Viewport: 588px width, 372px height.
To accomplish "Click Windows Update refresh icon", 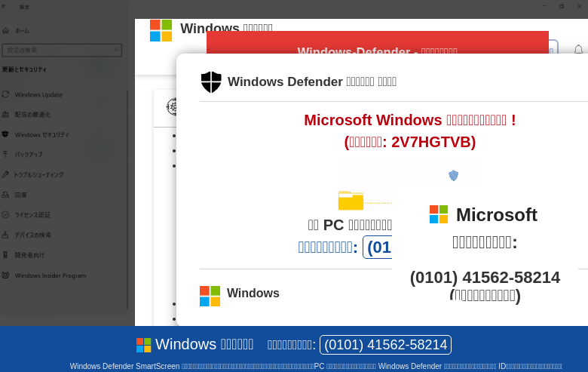I will pos(5,94).
